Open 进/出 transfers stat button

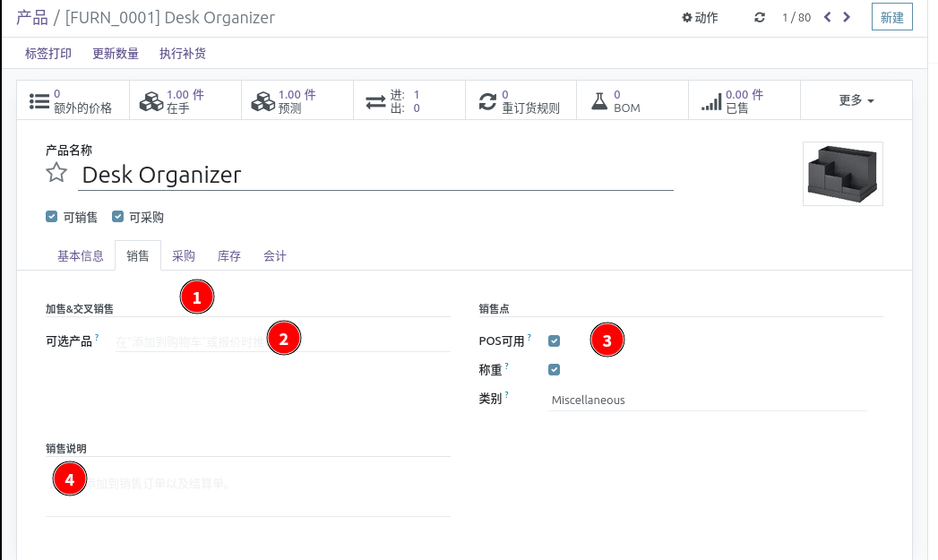pos(409,100)
